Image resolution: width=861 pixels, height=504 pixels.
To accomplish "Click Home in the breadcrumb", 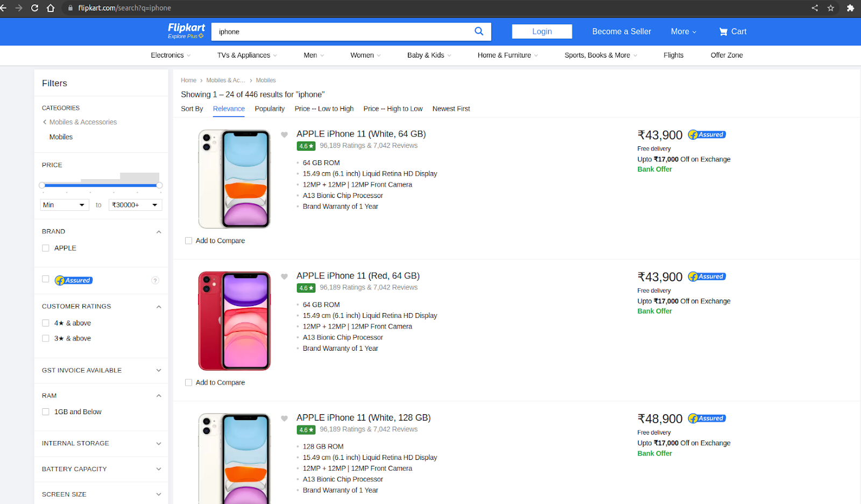I will (188, 80).
